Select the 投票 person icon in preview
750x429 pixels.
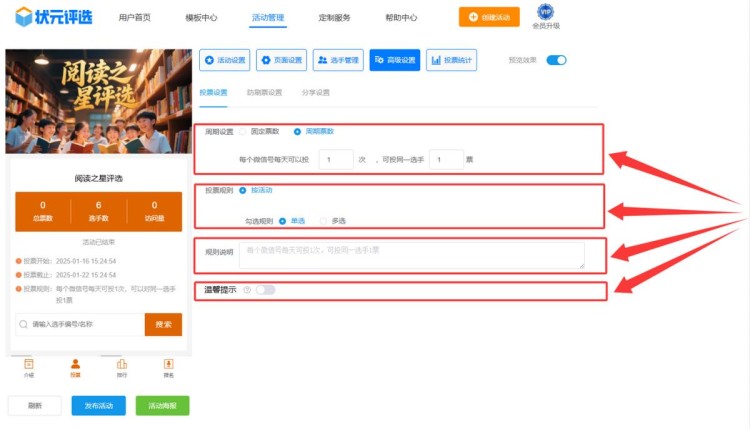point(75,365)
